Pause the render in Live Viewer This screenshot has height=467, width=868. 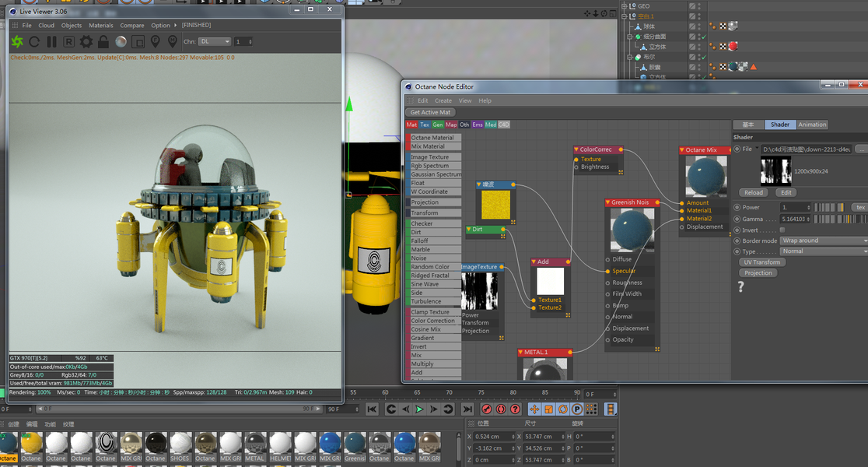(51, 41)
